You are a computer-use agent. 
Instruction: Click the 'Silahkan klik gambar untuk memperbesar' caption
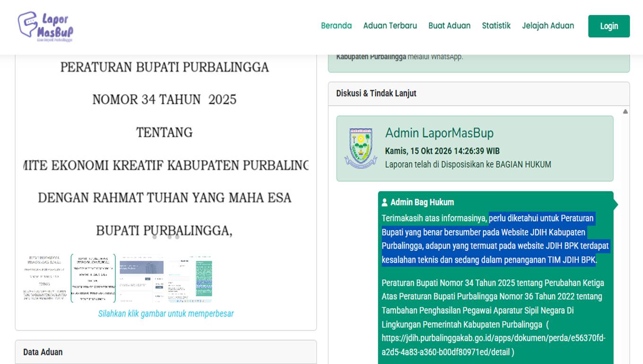pyautogui.click(x=166, y=313)
